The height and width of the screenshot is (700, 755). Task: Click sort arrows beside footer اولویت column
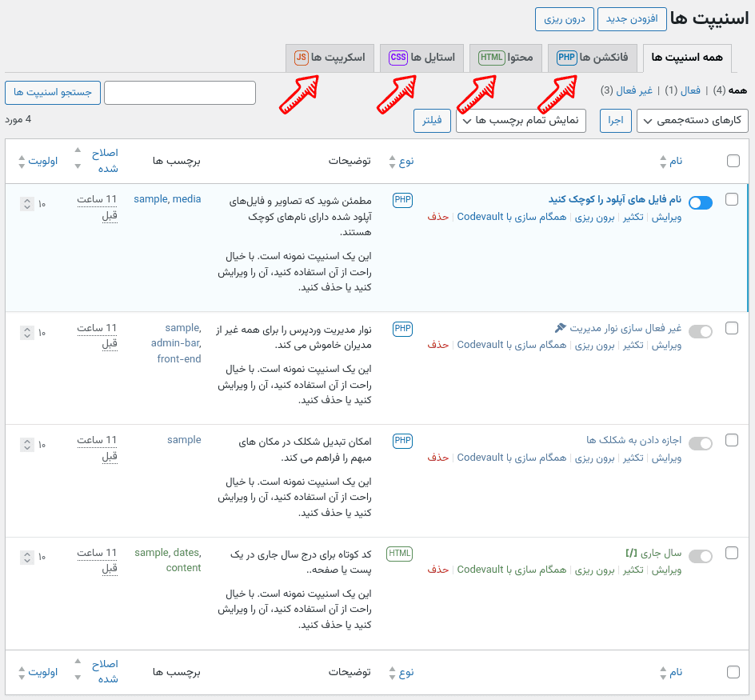[x=22, y=673]
